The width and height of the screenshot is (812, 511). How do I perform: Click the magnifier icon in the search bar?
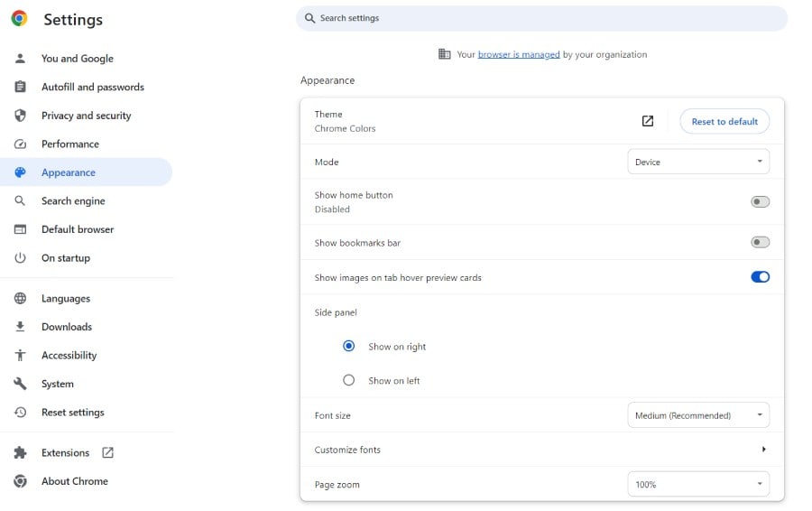tap(309, 18)
